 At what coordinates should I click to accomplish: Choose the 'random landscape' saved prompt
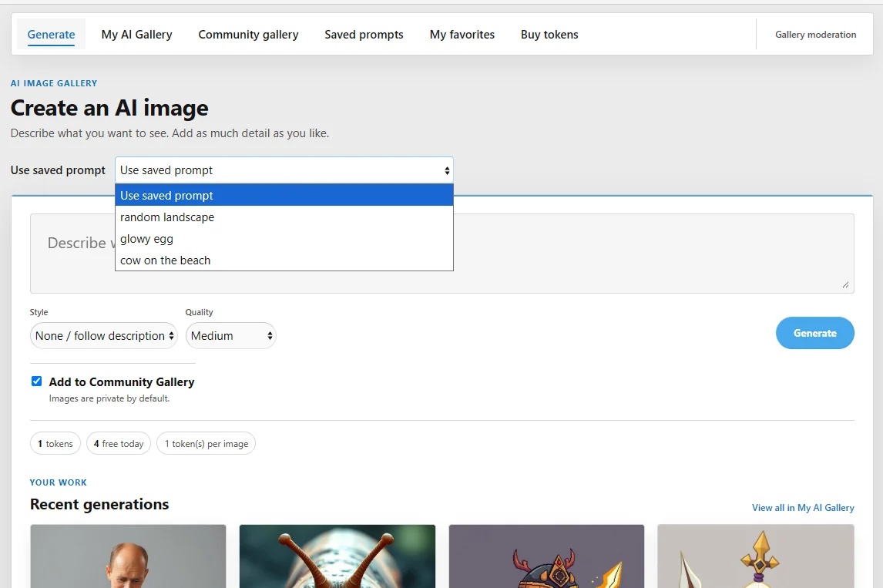tap(284, 217)
